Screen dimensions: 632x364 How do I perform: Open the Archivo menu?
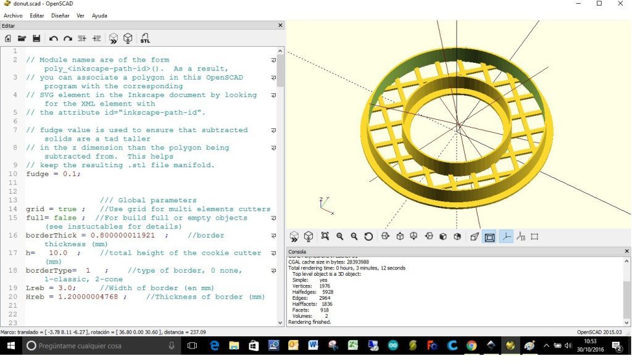pos(12,15)
